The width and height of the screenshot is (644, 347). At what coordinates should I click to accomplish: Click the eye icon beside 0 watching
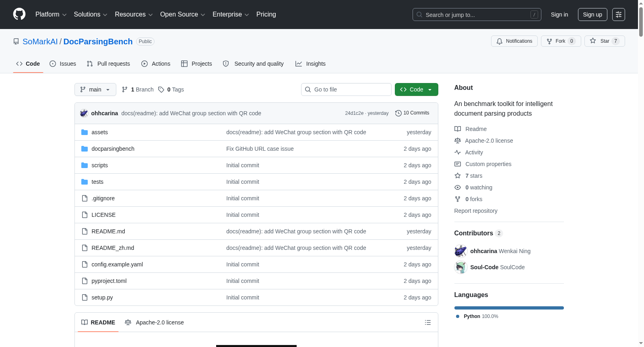pos(458,187)
